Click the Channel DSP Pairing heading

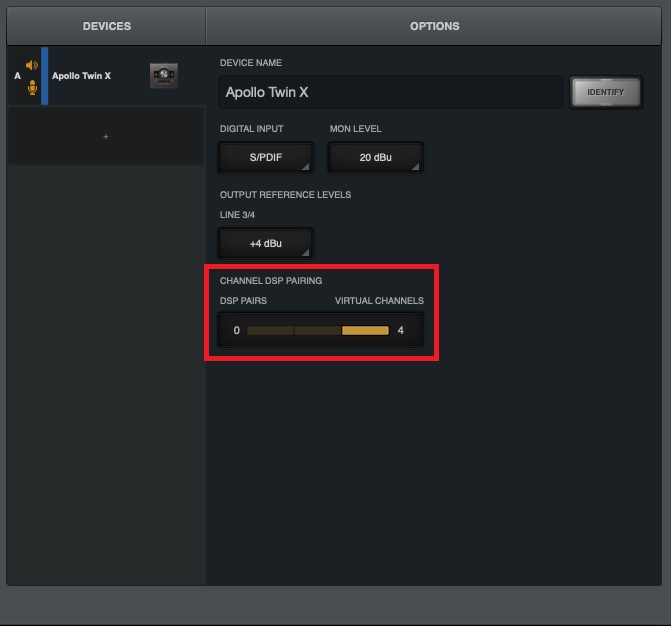click(x=271, y=281)
